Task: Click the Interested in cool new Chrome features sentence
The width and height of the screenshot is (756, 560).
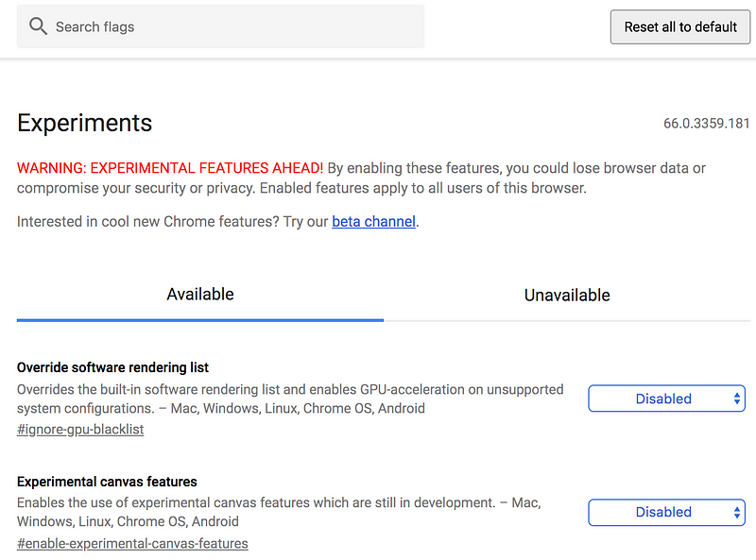Action: 218,221
